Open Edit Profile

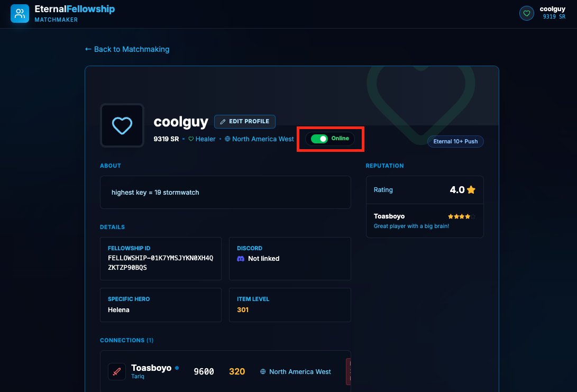(x=245, y=122)
